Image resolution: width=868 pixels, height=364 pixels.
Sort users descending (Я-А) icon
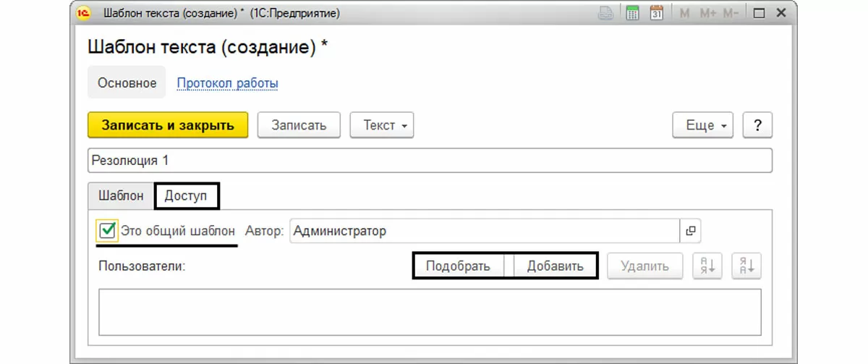pos(746,266)
